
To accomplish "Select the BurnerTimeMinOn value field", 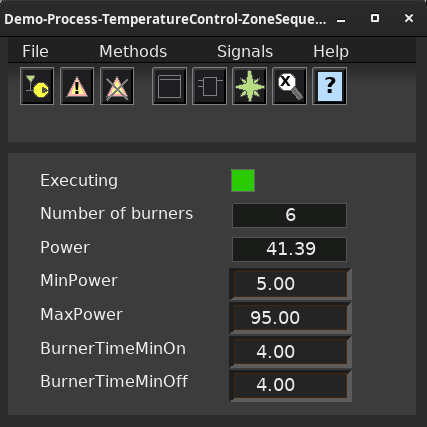I will tap(290, 352).
